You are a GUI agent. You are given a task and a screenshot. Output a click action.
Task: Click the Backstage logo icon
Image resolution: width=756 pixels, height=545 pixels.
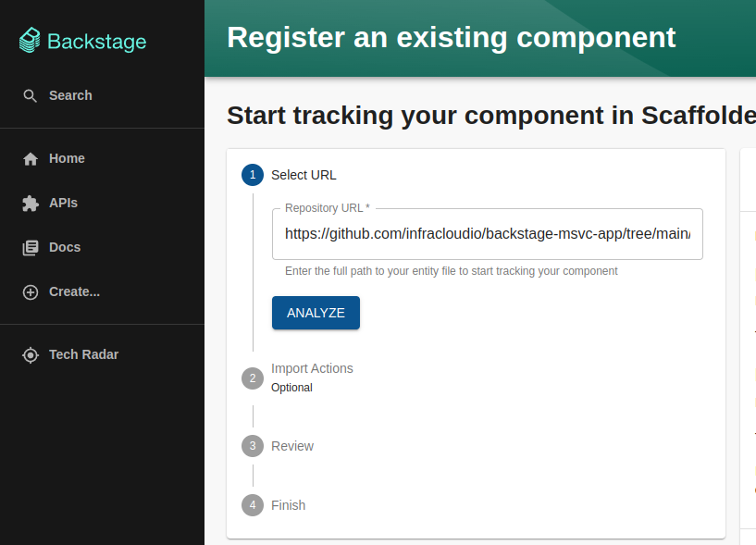coord(31,41)
